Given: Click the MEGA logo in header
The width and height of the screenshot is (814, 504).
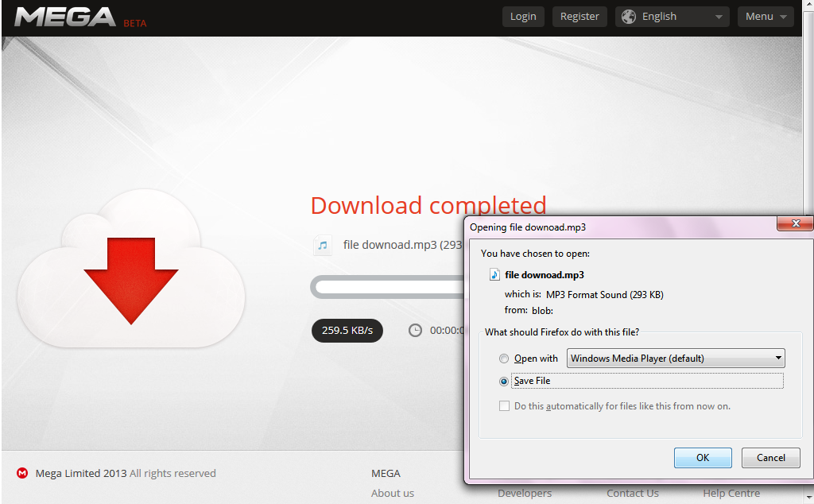Looking at the screenshot, I should coord(65,17).
